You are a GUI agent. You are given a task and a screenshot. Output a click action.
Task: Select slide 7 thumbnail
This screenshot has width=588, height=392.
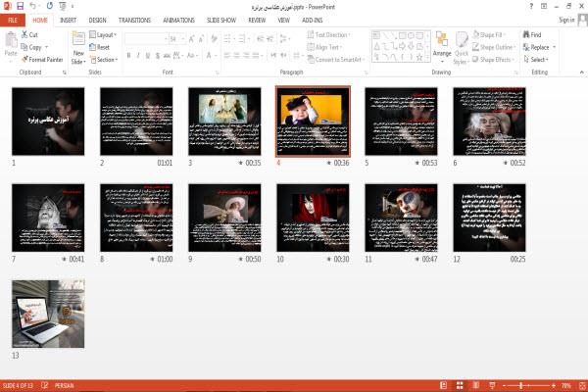(x=48, y=218)
